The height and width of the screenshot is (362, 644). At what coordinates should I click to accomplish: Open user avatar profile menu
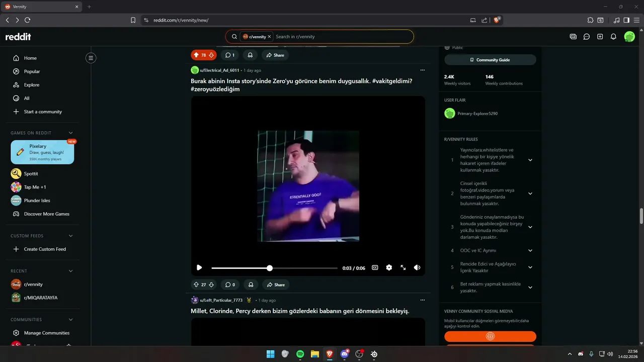tap(629, 37)
